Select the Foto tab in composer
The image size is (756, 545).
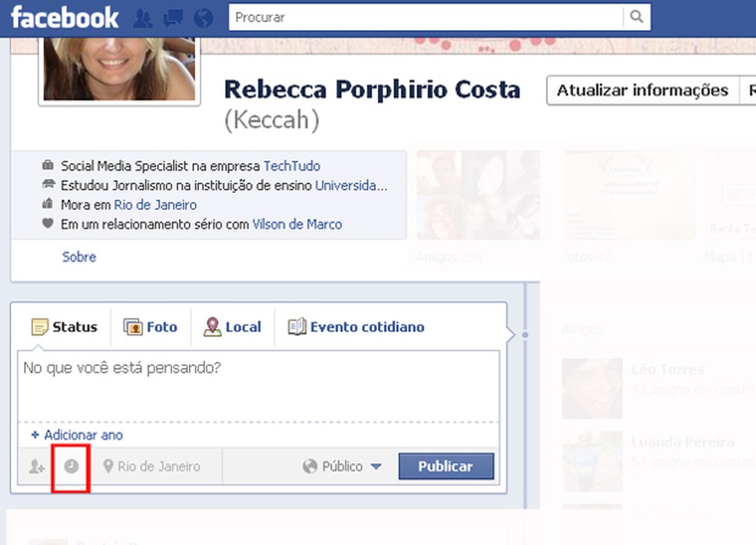151,327
